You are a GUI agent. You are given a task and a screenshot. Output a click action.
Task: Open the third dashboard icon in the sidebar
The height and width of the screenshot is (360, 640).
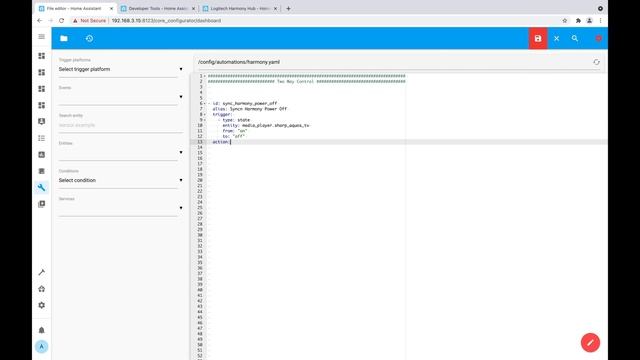[x=42, y=89]
